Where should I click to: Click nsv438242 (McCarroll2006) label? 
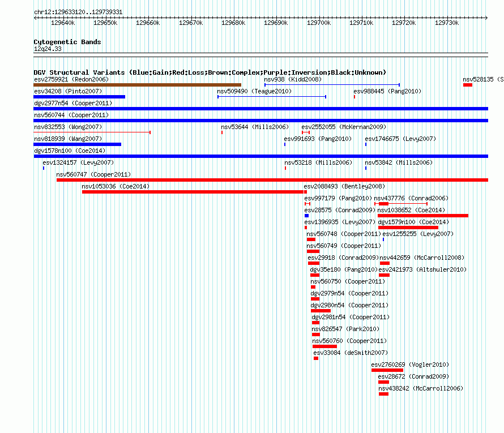pos(421,388)
